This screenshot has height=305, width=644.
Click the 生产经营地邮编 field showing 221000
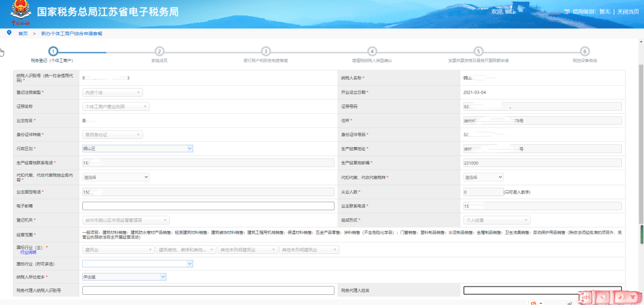pos(542,163)
